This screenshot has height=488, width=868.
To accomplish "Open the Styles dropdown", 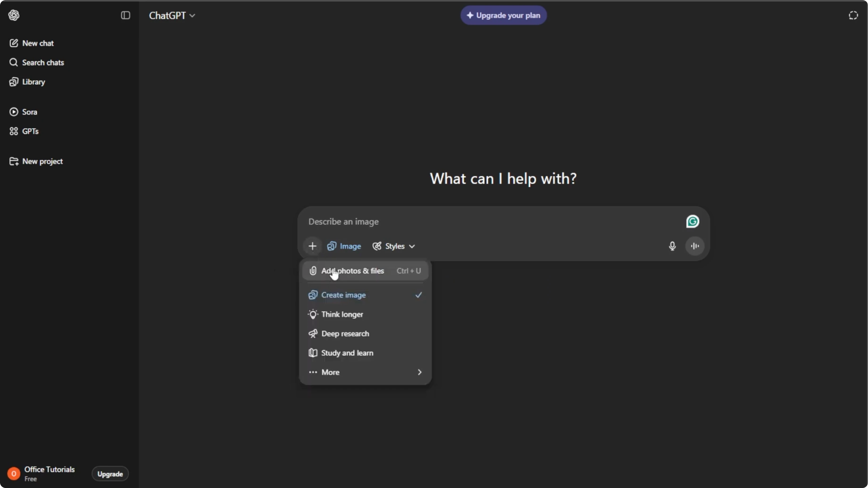I will (x=393, y=246).
